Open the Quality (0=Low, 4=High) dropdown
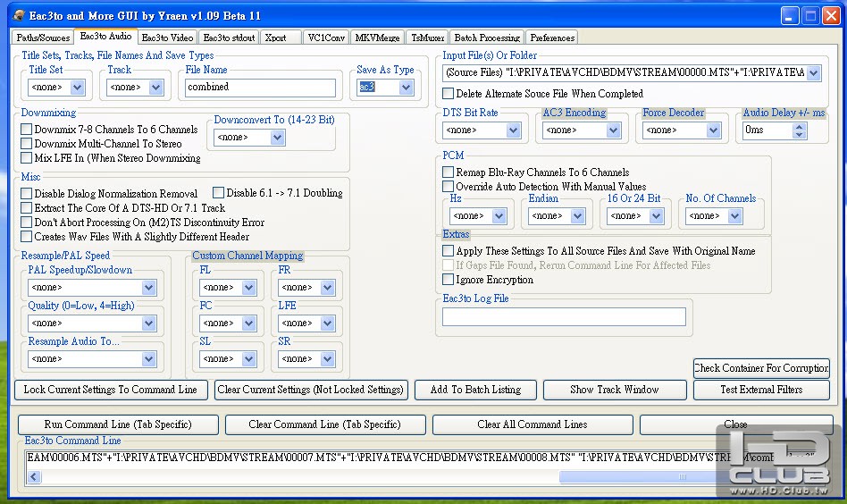Screen dimensions: 847x504 [x=148, y=323]
